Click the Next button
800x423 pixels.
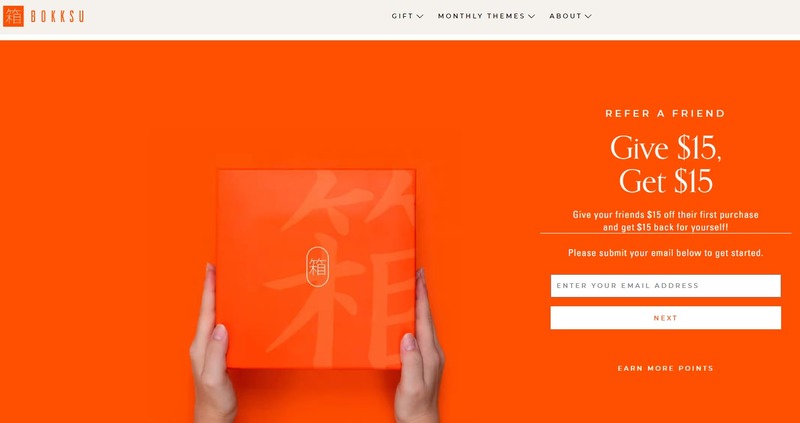pos(665,318)
